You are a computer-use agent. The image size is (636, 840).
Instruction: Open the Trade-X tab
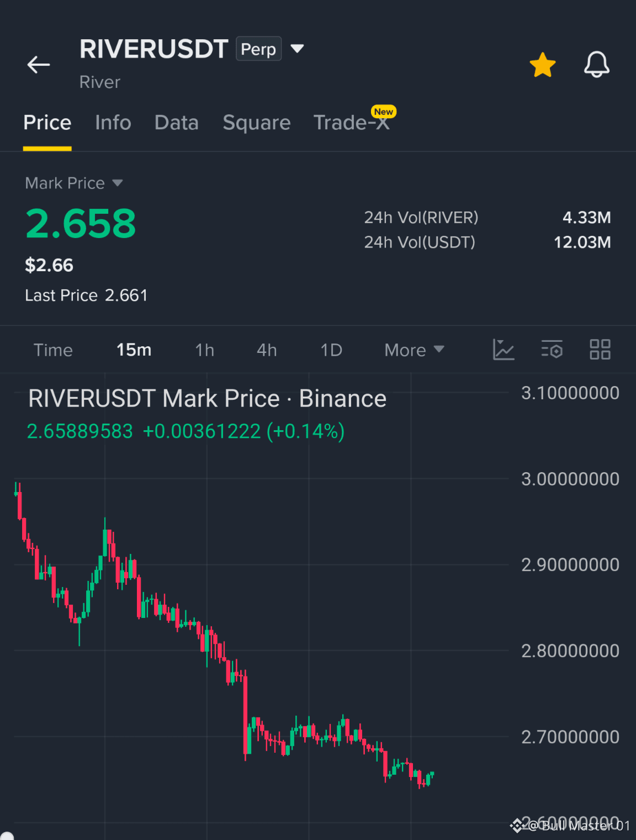[x=352, y=123]
